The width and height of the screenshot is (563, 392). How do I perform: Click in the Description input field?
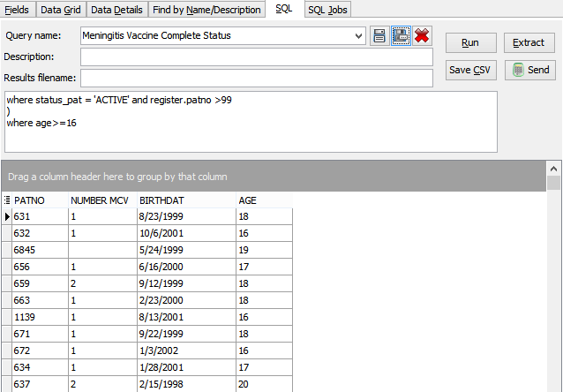[x=257, y=57]
